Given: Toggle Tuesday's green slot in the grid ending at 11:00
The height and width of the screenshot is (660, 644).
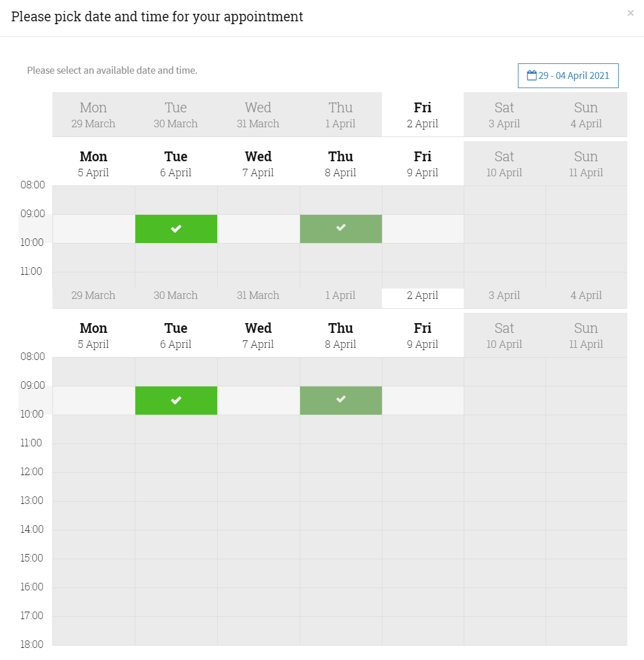Looking at the screenshot, I should point(176,229).
